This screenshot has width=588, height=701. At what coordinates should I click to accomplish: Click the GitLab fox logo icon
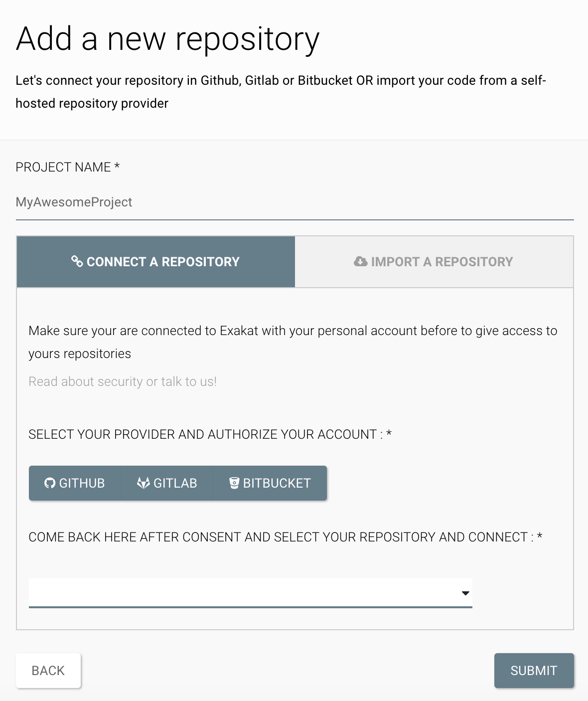[144, 483]
